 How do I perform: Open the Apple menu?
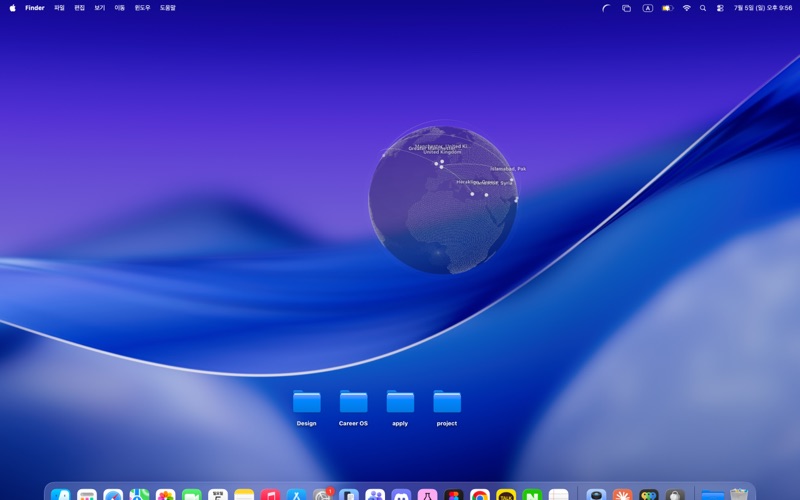pos(12,8)
